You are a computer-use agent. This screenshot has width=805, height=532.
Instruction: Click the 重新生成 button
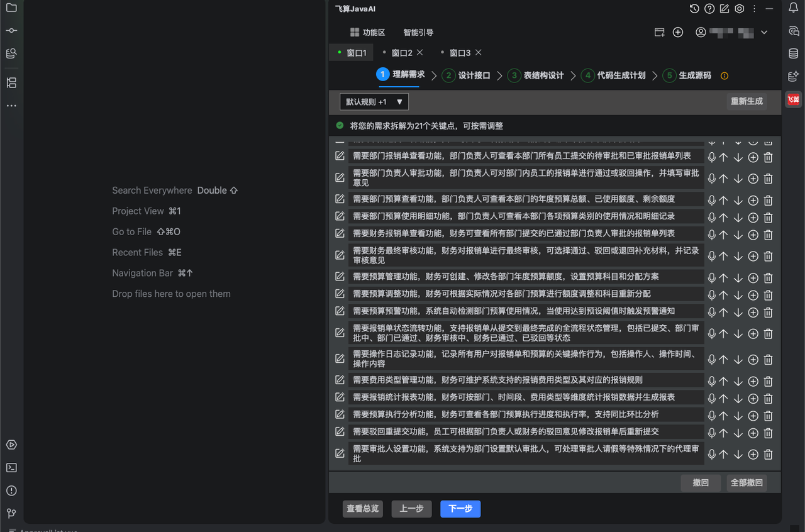[x=747, y=101]
